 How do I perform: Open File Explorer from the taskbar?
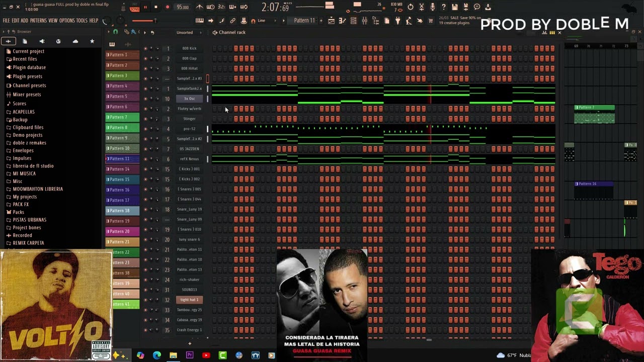tap(173, 355)
